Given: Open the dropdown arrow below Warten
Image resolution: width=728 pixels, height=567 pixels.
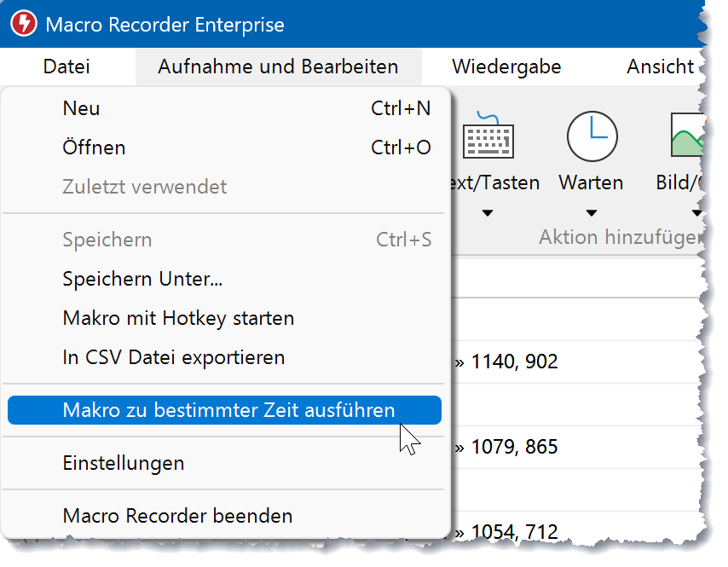Looking at the screenshot, I should coord(591,213).
